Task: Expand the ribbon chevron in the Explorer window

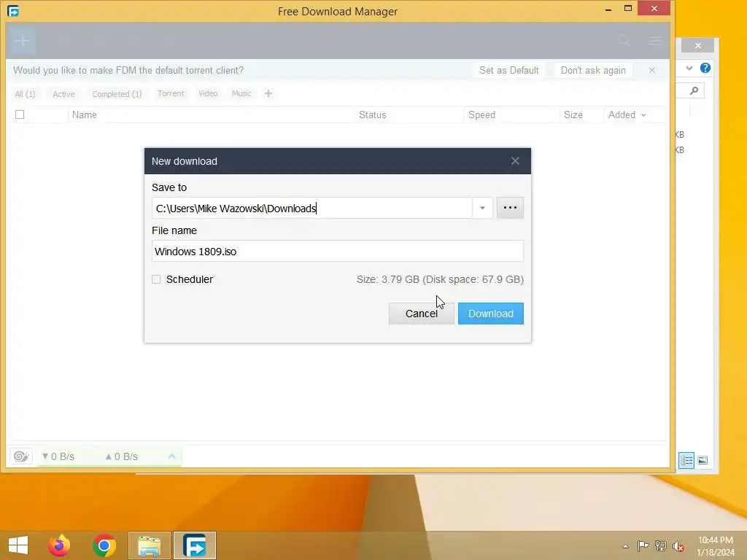Action: coord(689,68)
